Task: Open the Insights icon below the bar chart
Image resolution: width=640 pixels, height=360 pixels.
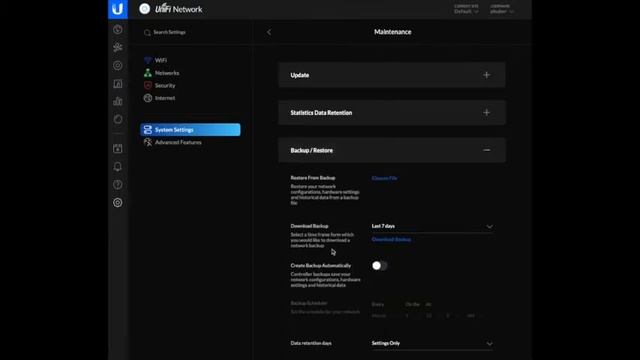Action: click(118, 119)
